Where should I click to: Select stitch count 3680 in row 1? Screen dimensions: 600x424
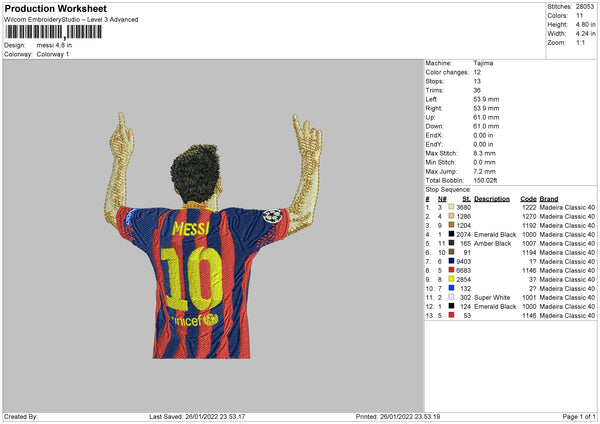[x=463, y=207]
